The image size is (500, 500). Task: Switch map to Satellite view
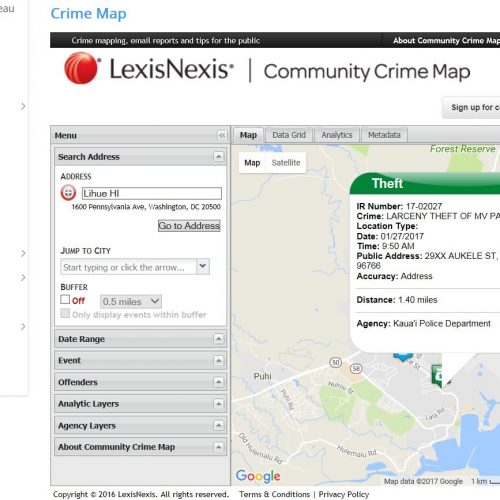click(286, 163)
